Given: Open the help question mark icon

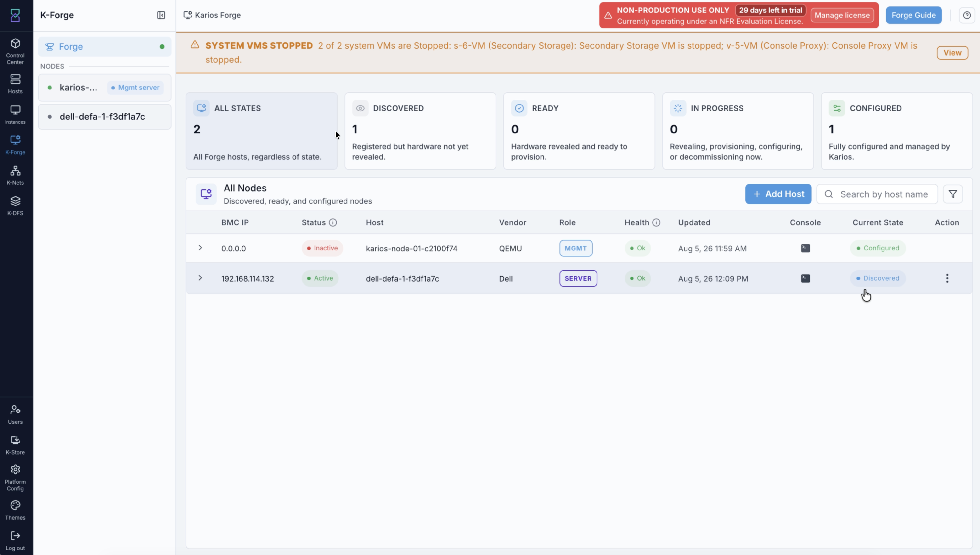Looking at the screenshot, I should point(967,15).
